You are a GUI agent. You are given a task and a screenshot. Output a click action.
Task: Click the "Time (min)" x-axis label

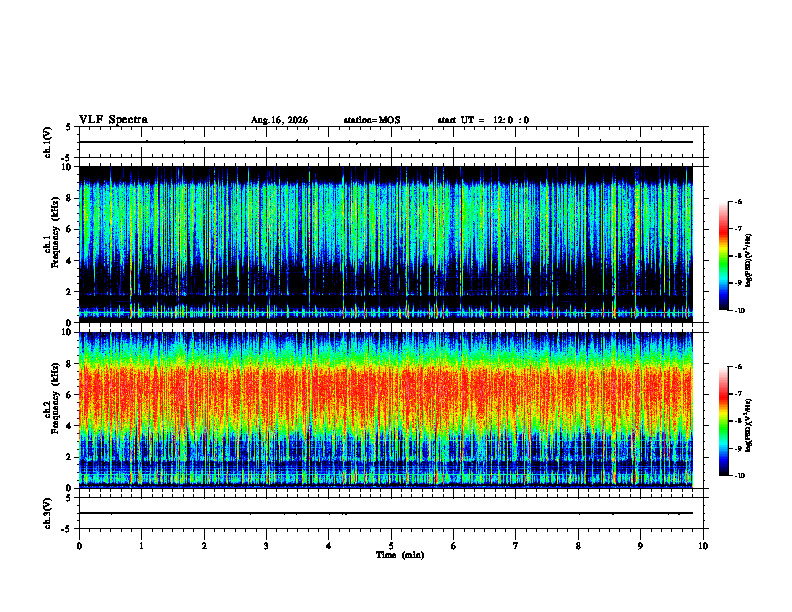coord(400,555)
